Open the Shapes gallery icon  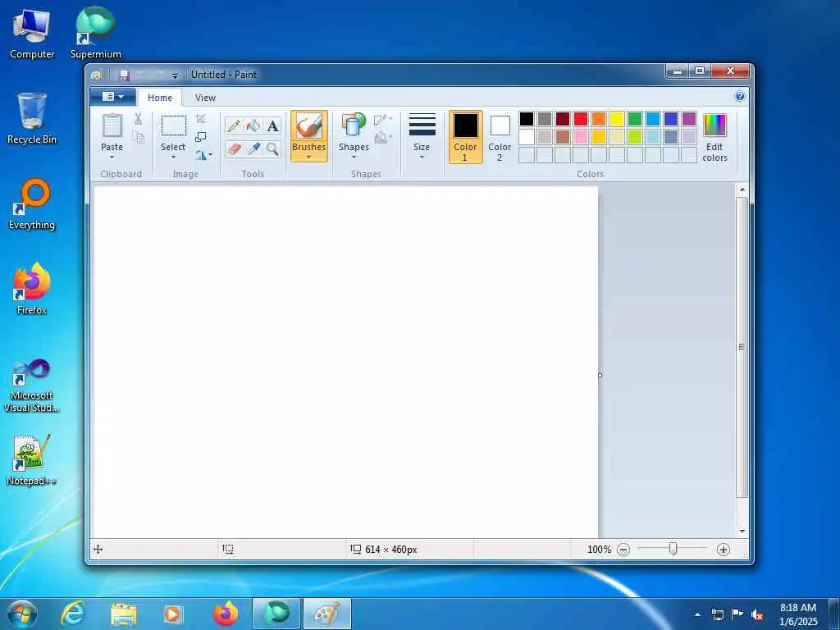354,126
